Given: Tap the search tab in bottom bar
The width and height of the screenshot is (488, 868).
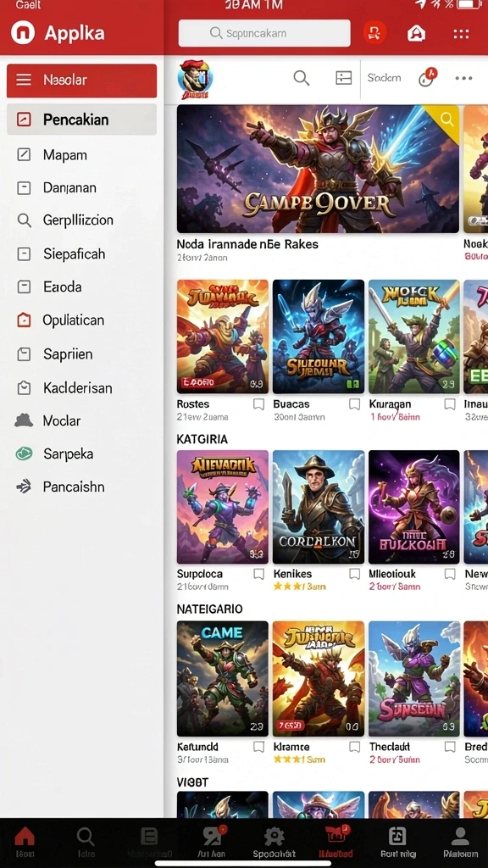Looking at the screenshot, I should tap(86, 842).
